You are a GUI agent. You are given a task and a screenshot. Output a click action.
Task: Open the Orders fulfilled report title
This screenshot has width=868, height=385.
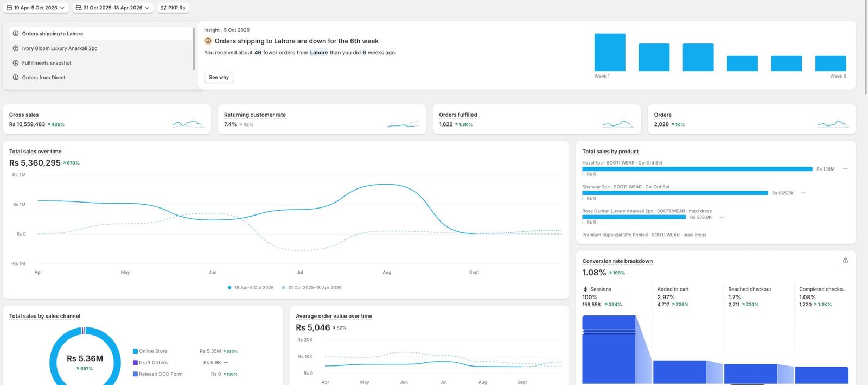[458, 115]
